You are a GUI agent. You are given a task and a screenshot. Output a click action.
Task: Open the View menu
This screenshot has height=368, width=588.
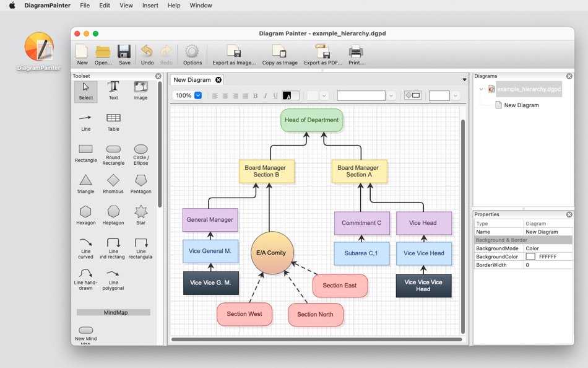tap(126, 5)
